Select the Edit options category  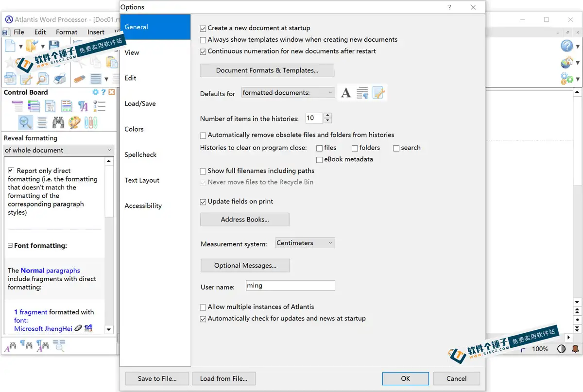(x=155, y=78)
